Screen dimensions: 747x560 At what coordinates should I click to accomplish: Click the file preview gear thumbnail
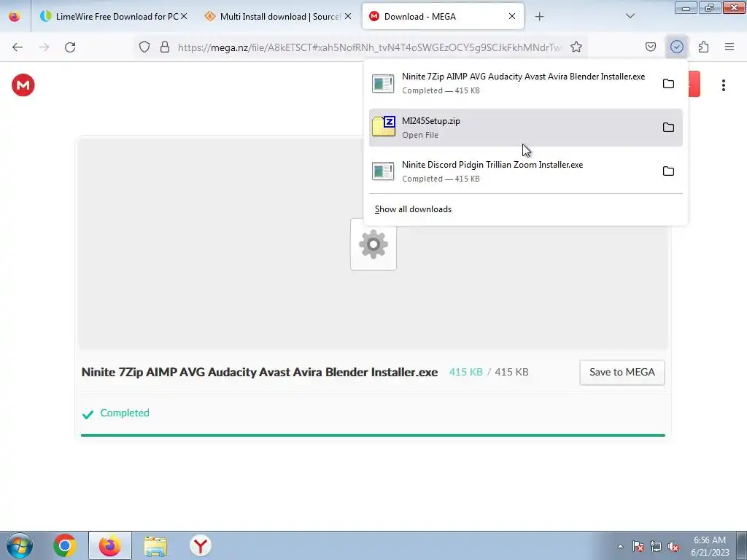pos(373,244)
